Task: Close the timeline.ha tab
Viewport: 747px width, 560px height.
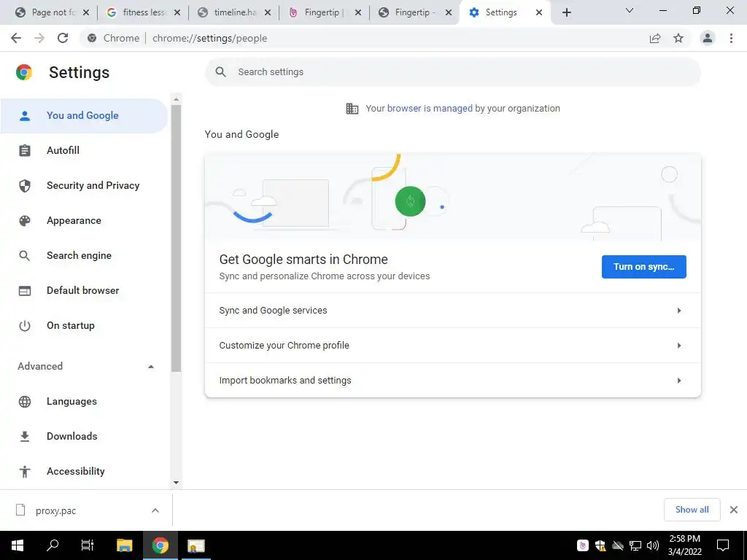Action: point(268,12)
